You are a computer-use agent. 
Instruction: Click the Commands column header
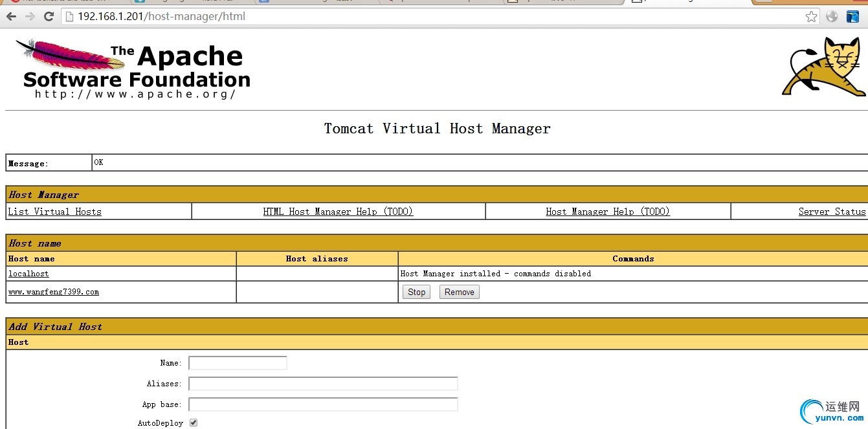tap(633, 258)
